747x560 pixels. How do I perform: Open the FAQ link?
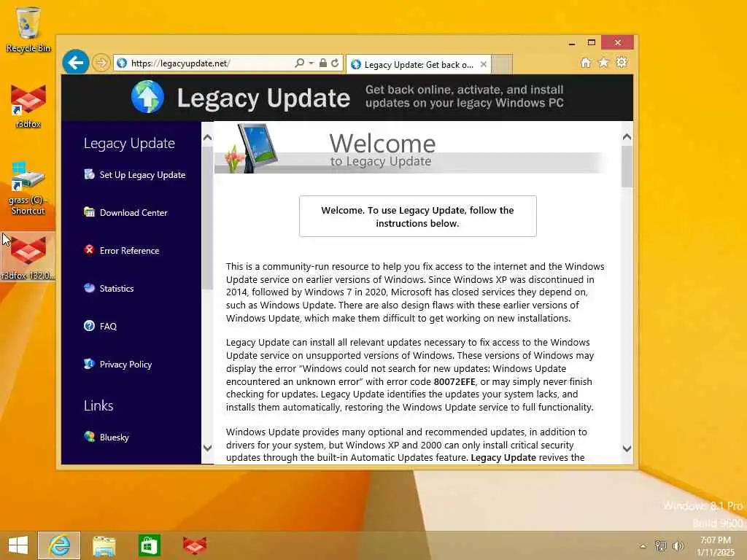click(108, 326)
